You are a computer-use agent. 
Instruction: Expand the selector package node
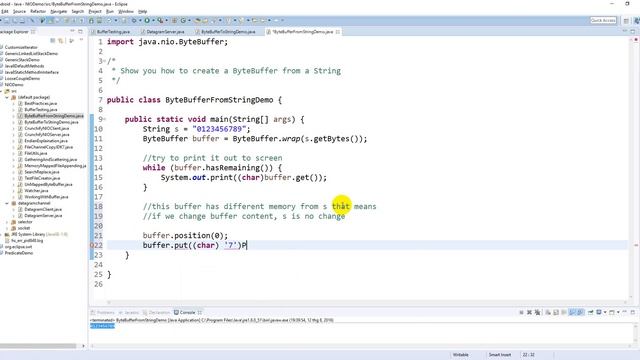tap(7, 222)
